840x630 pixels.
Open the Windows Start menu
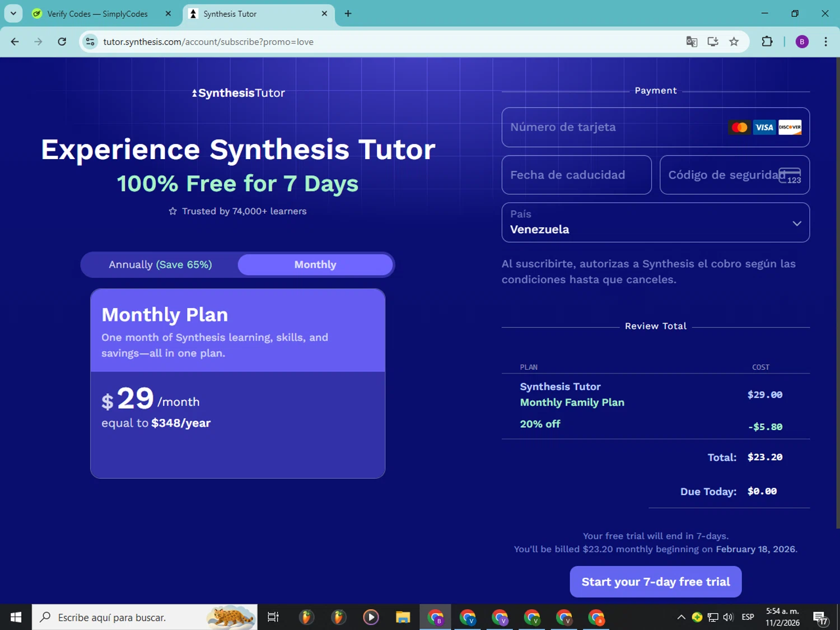coord(16,617)
